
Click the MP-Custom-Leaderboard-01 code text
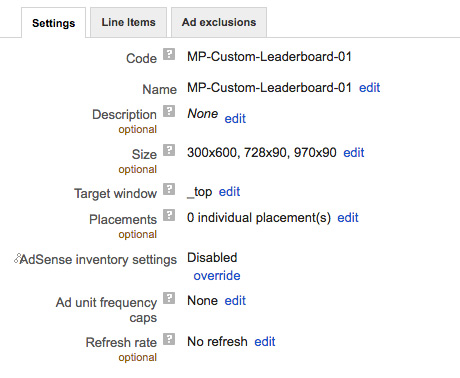coord(269,57)
